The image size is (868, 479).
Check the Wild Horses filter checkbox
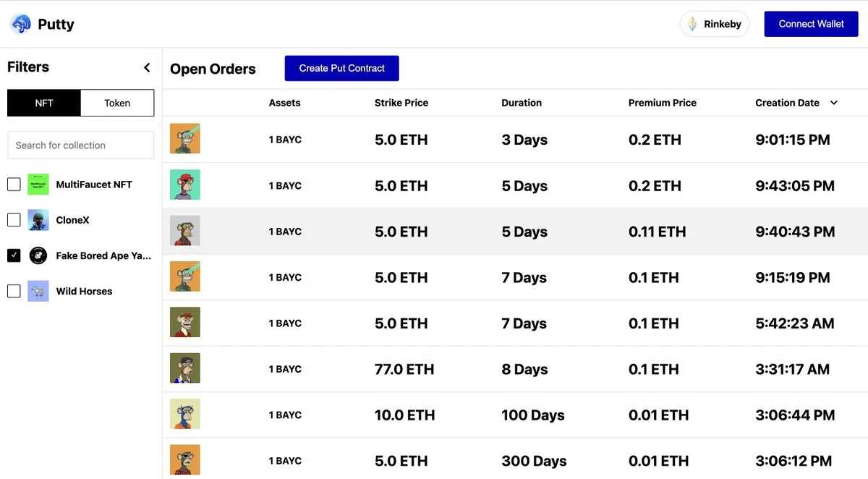(14, 291)
